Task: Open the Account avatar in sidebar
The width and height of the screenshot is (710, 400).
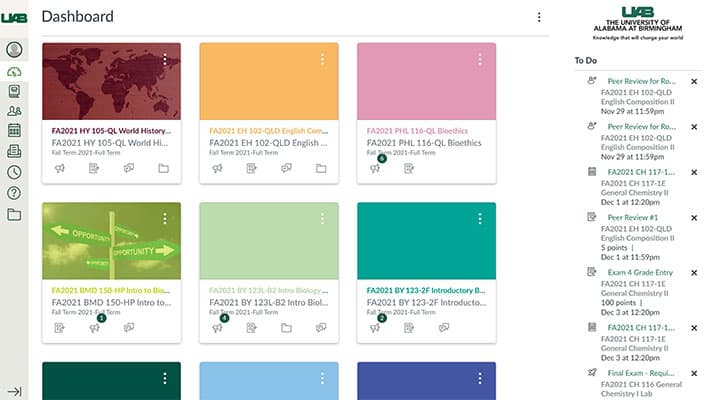Action: [14, 49]
